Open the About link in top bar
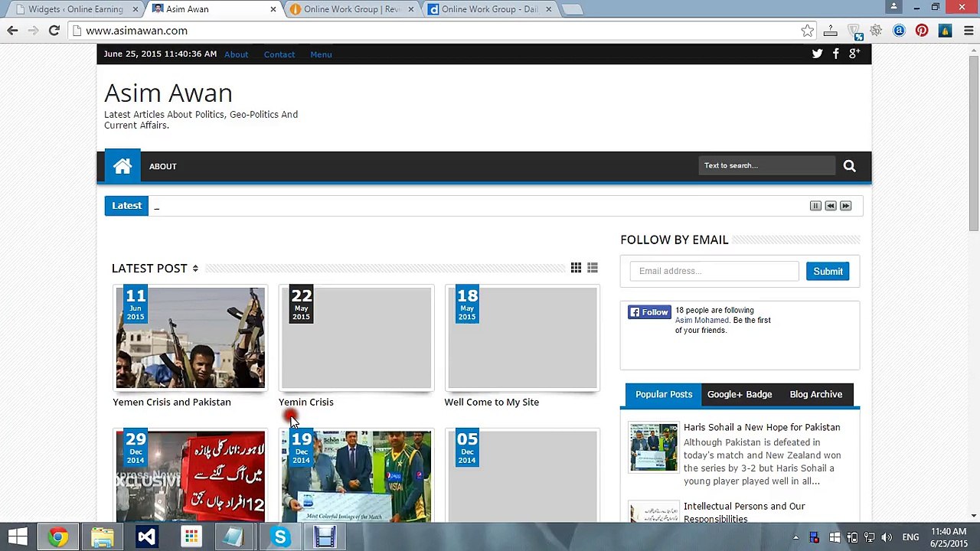Screen dimensions: 980x551 point(236,54)
